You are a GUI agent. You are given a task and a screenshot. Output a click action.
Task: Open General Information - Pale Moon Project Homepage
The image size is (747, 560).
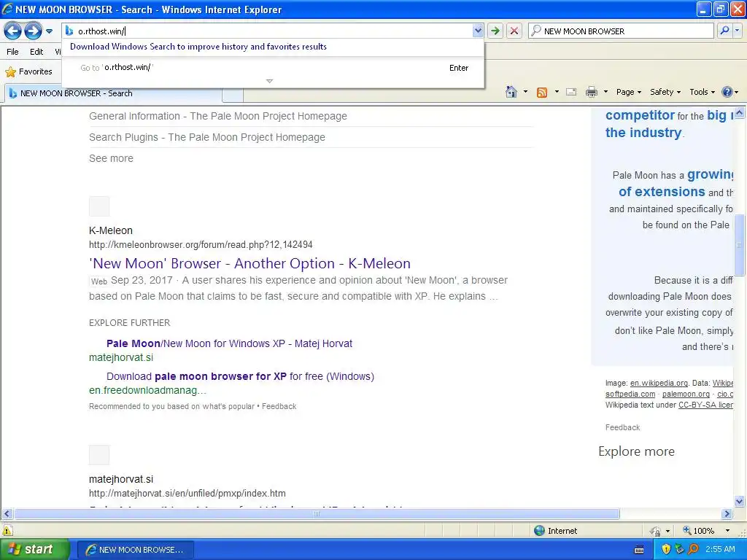click(x=217, y=116)
